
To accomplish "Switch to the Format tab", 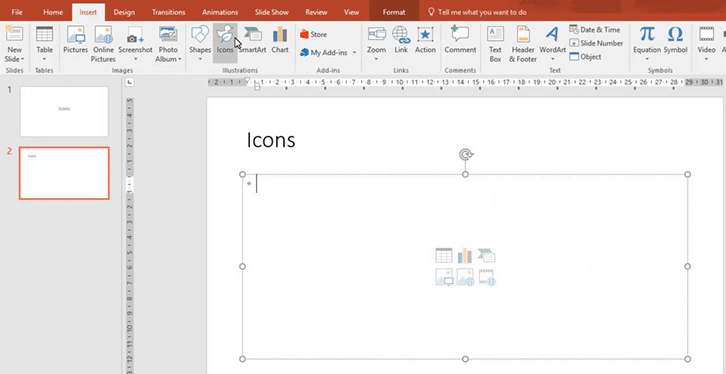I will click(x=394, y=12).
